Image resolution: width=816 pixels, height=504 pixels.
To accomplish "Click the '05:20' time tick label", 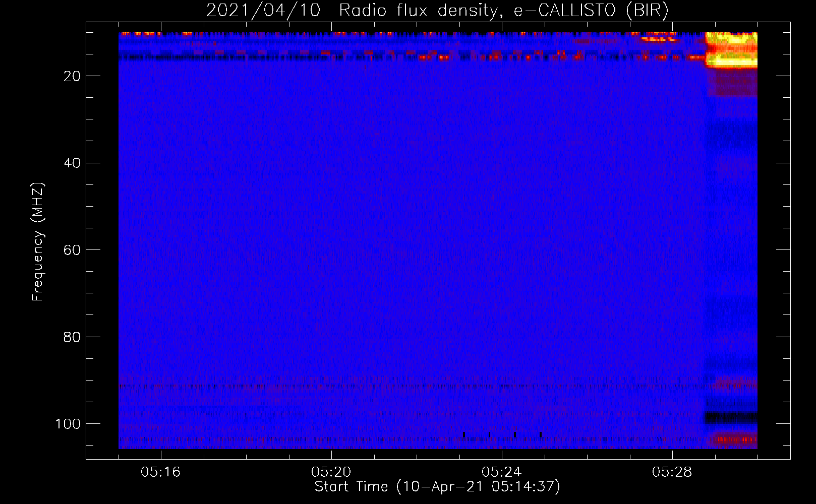I will coord(331,472).
